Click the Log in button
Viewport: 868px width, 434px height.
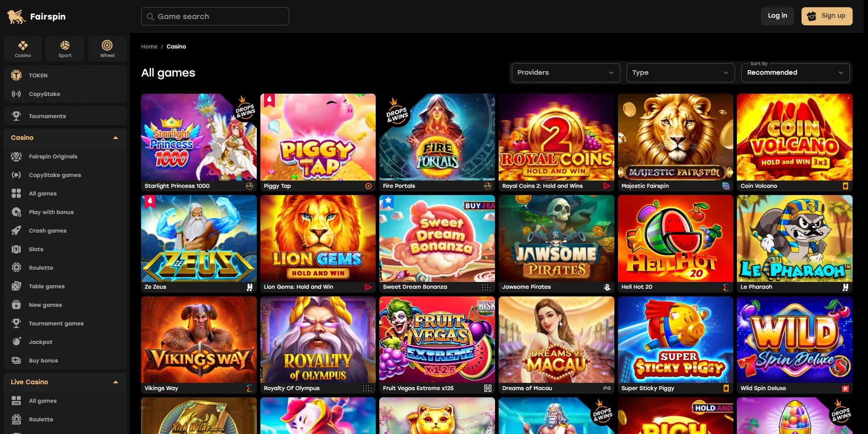777,16
